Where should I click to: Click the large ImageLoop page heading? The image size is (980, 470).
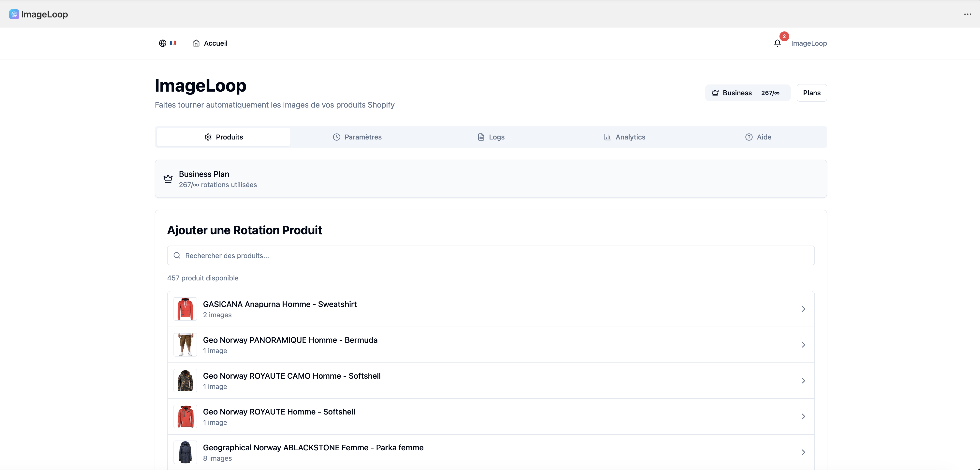(201, 85)
